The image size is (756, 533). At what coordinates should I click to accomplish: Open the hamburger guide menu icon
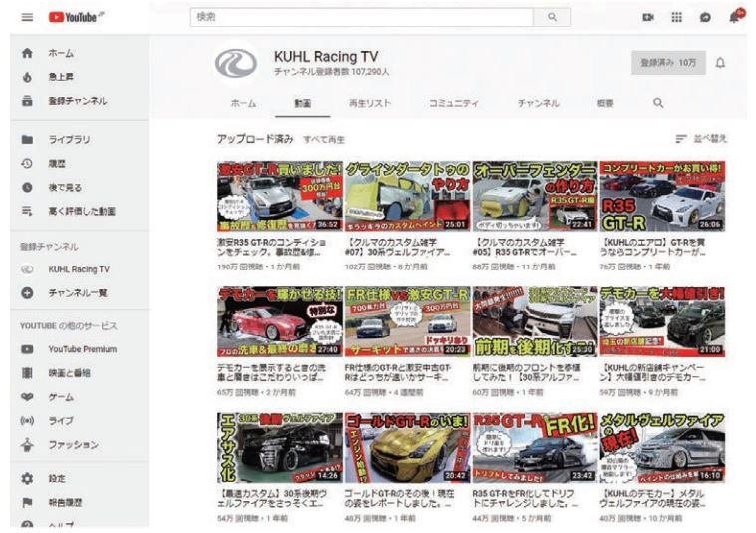[x=28, y=17]
